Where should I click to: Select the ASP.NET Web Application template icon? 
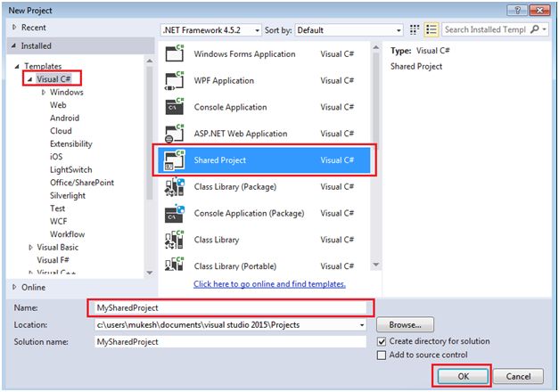coord(175,134)
